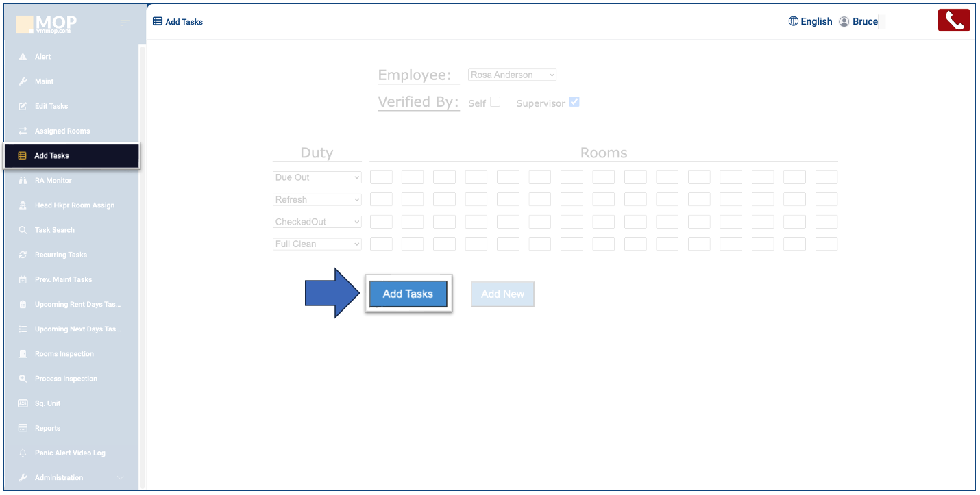The width and height of the screenshot is (980, 495).
Task: Click the globe language icon
Action: click(794, 21)
